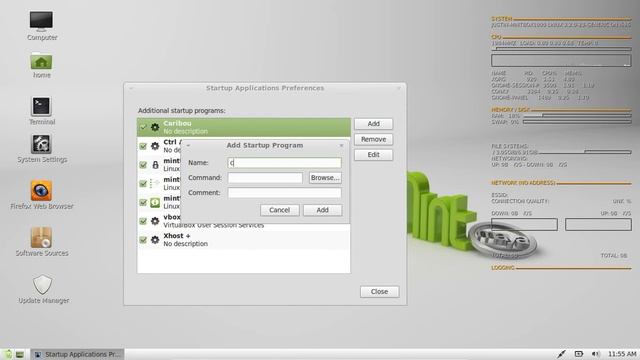Open the home folder icon
This screenshot has width=640, height=360.
coord(41,62)
